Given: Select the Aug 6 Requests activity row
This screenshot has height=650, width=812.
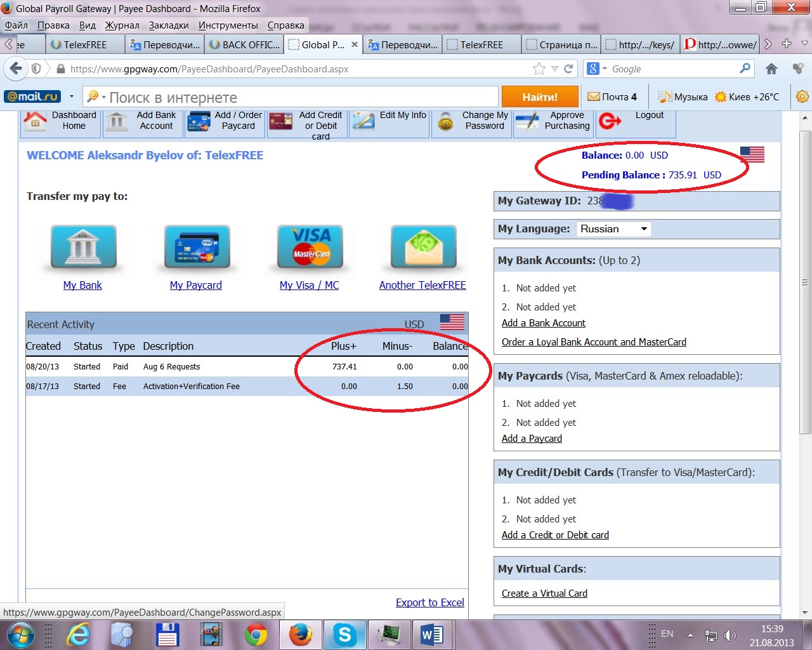Looking at the screenshot, I should 247,367.
